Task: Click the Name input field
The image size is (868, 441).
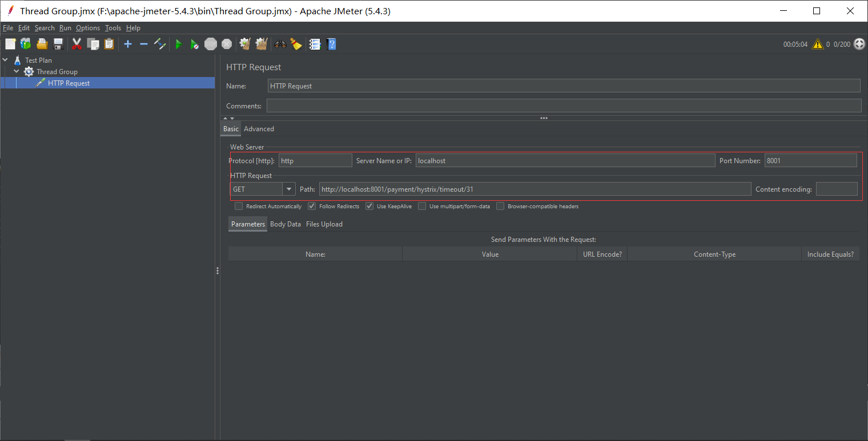Action: tap(564, 86)
